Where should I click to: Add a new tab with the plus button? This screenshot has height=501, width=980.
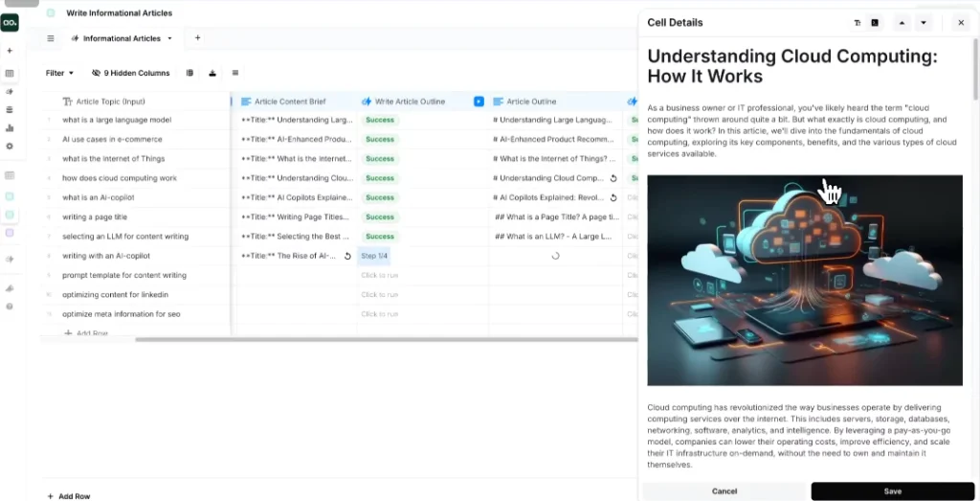[x=197, y=38]
